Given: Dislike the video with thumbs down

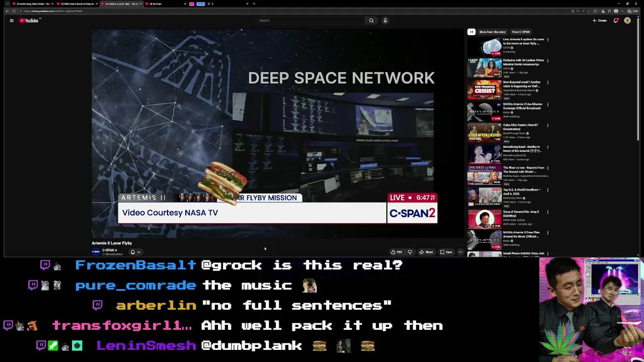Looking at the screenshot, I should click(410, 252).
